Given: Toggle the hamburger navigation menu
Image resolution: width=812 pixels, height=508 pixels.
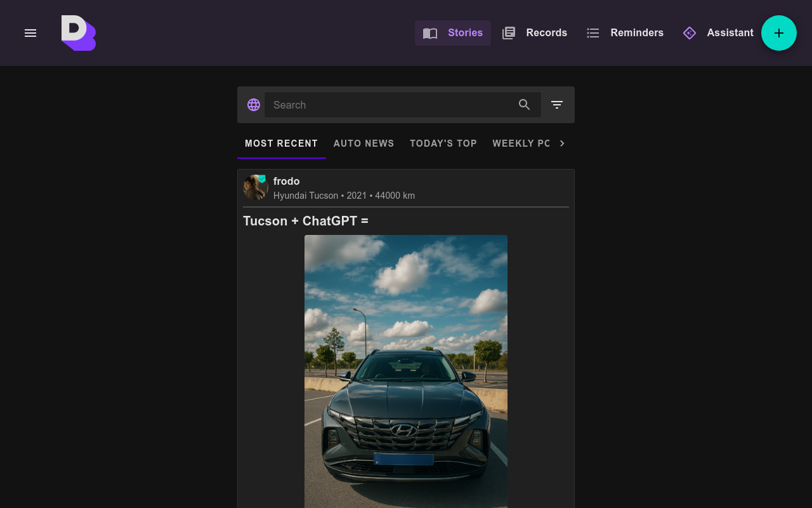Looking at the screenshot, I should [30, 32].
